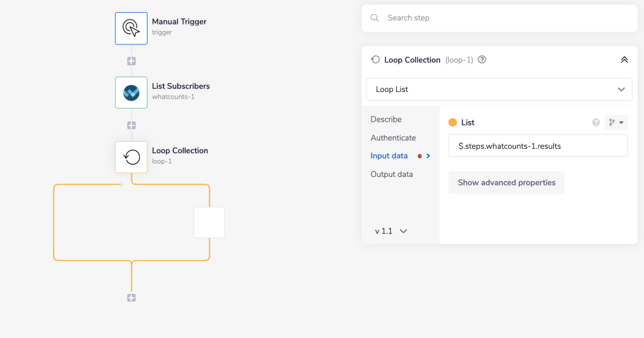Click the Loop Collection loop icon
The width and height of the screenshot is (644, 338).
tap(131, 157)
